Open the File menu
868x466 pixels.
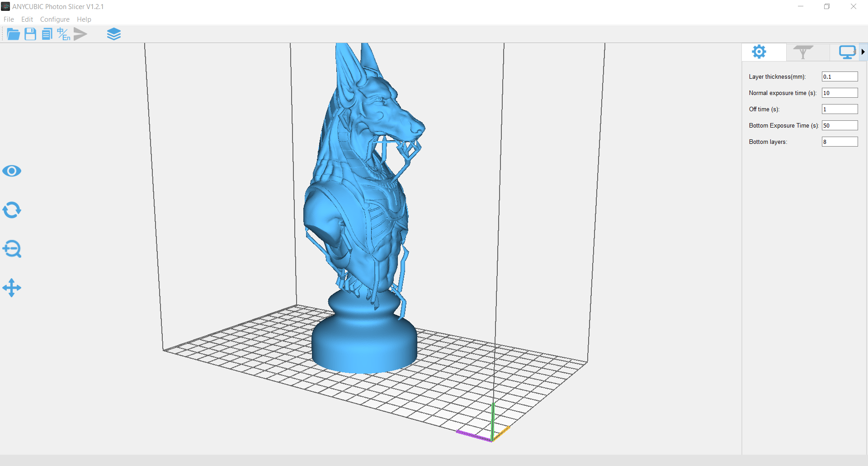(x=9, y=19)
